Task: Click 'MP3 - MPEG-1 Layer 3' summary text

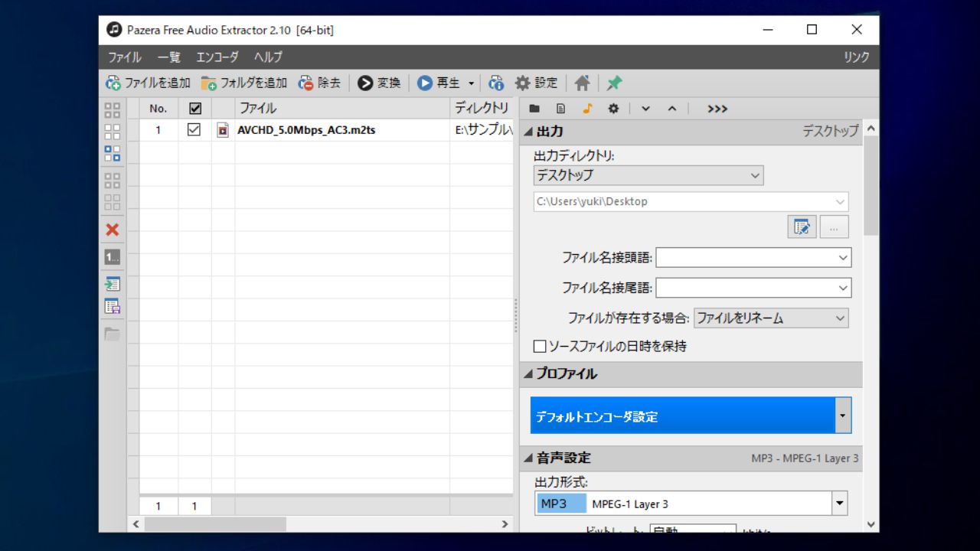Action: click(805, 458)
